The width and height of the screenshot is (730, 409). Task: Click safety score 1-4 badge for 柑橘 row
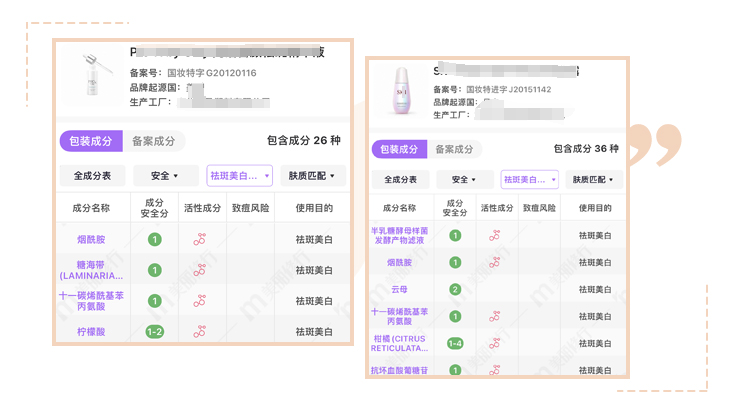click(x=455, y=343)
